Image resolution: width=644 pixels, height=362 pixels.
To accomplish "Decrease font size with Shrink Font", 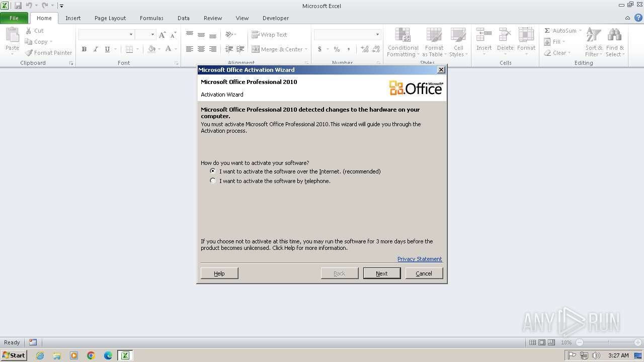I will pos(173,35).
